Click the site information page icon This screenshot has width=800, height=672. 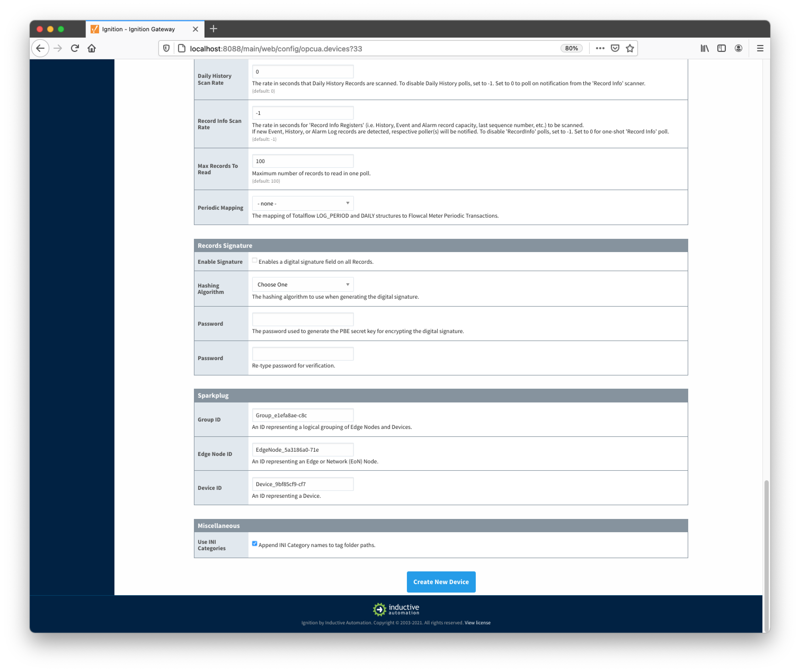182,48
